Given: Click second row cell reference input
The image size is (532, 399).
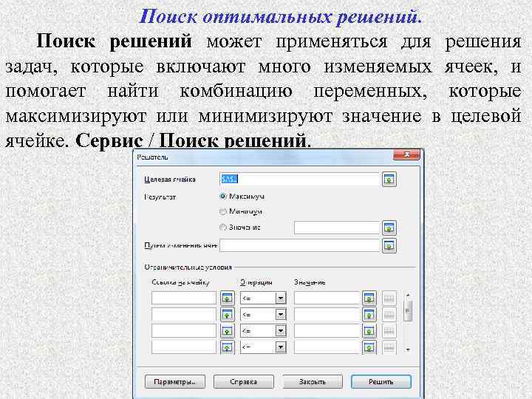Looking at the screenshot, I should [184, 315].
